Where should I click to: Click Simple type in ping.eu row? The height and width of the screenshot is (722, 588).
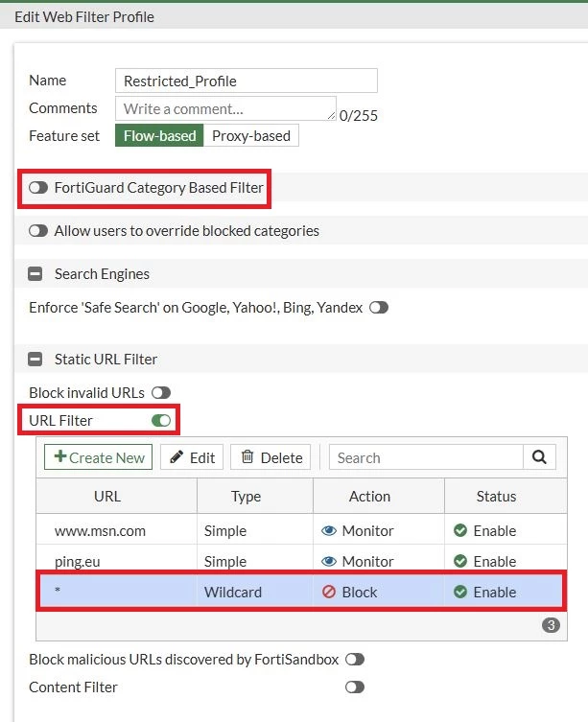click(x=225, y=562)
